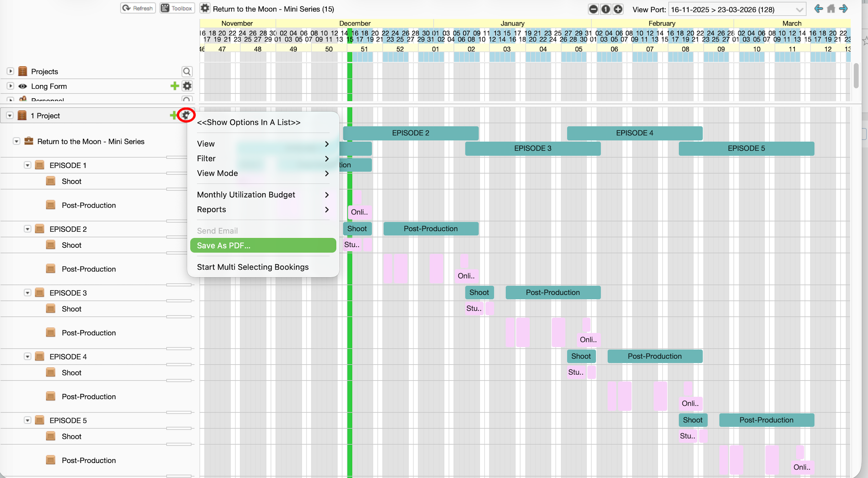Toggle the Long Form eye icon
868x478 pixels.
(23, 86)
